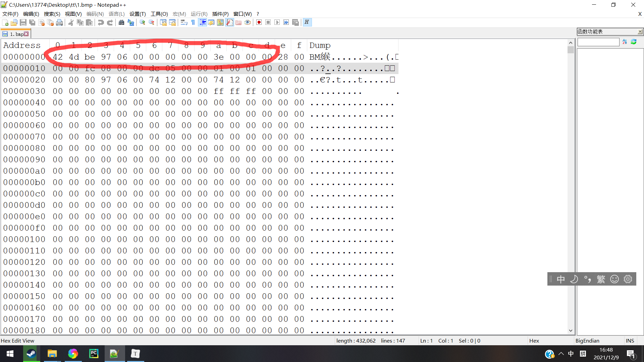Open the 搜索(S) menu
Image resolution: width=644 pixels, height=362 pixels.
[52, 14]
